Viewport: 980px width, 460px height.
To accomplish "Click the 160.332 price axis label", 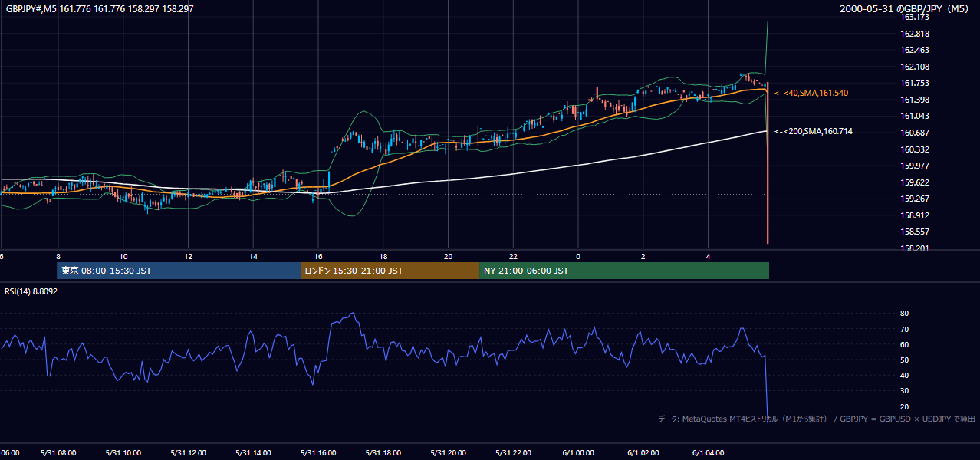I will point(914,149).
